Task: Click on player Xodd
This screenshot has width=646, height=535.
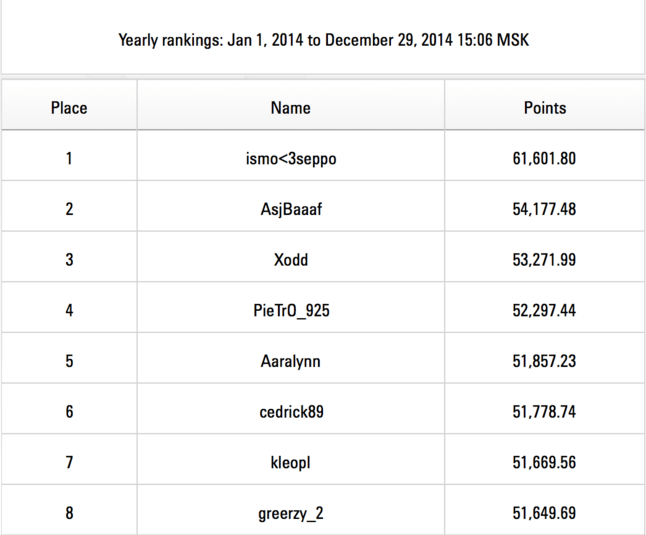Action: pos(290,260)
